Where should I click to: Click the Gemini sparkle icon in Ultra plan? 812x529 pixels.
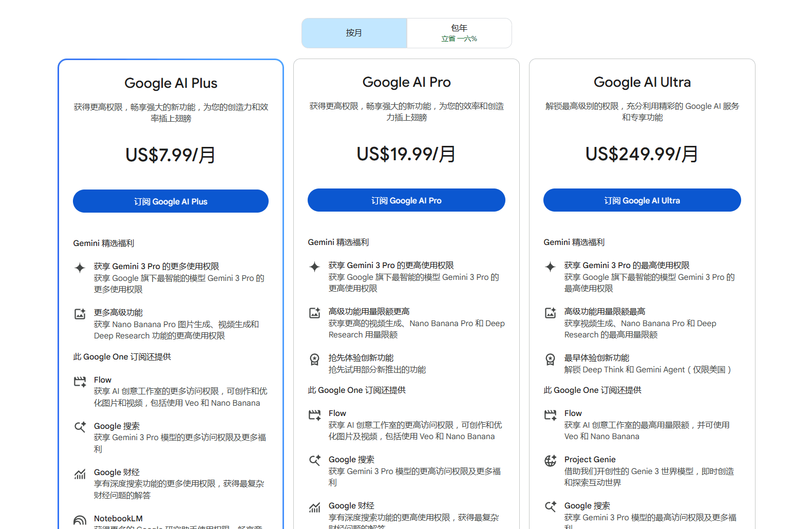(x=550, y=267)
